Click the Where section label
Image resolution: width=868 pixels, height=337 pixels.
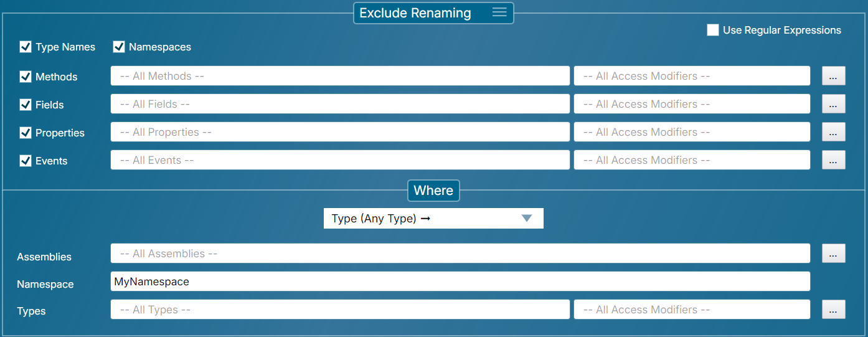433,191
